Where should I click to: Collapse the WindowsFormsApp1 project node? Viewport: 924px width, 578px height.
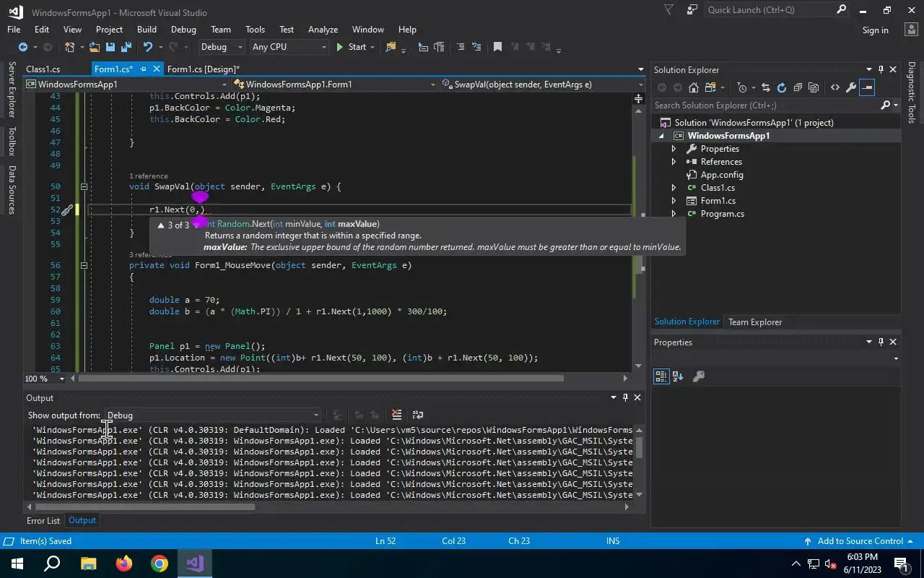661,136
